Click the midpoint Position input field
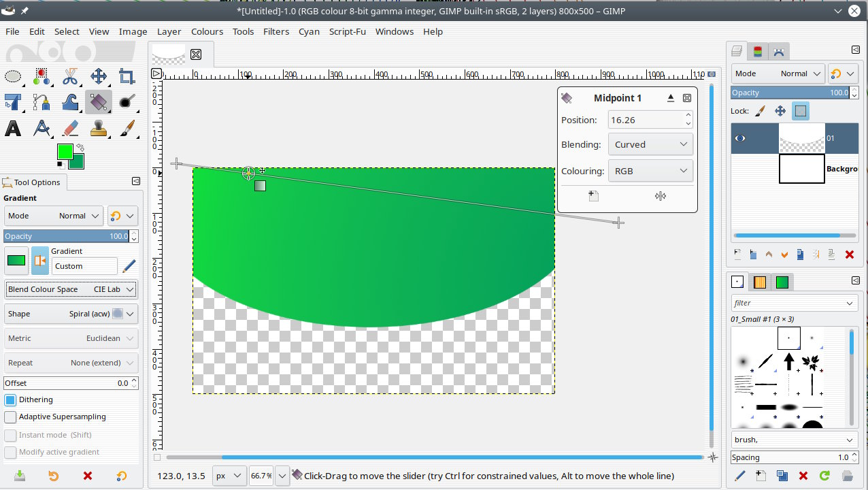 point(645,120)
